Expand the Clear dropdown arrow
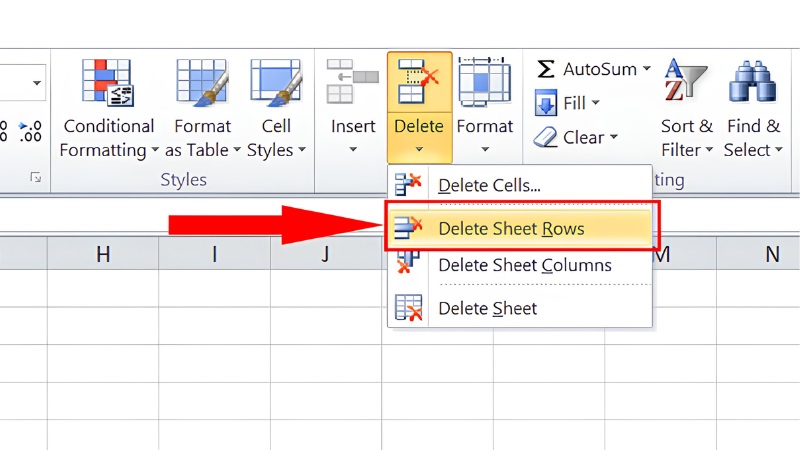 [614, 137]
